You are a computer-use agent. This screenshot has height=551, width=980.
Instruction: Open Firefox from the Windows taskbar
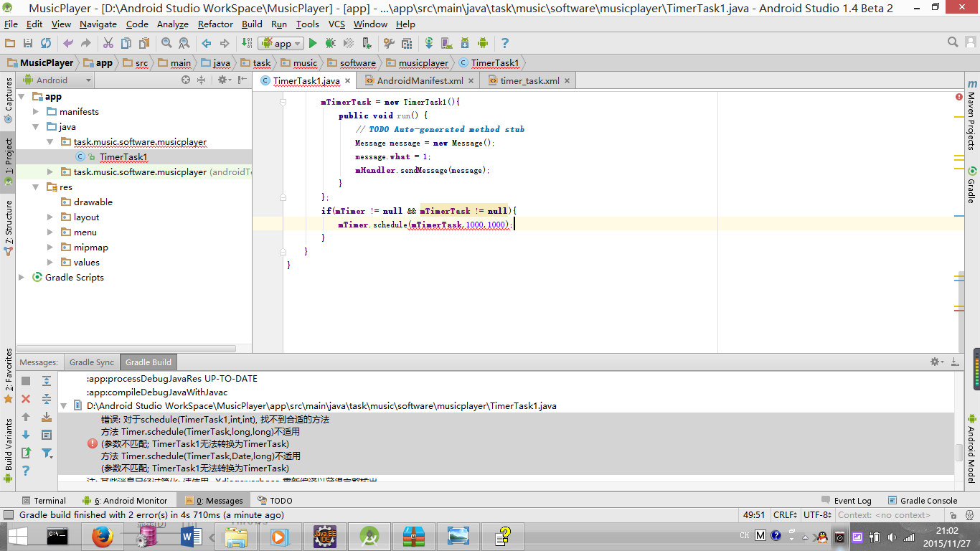[x=103, y=536]
